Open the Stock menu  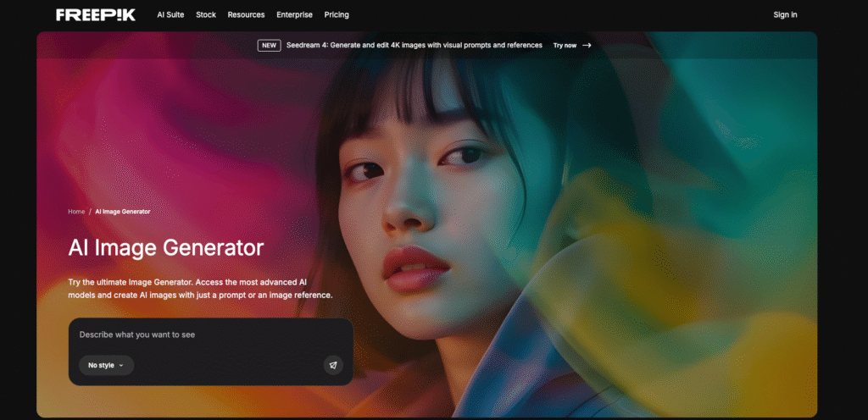(x=206, y=14)
